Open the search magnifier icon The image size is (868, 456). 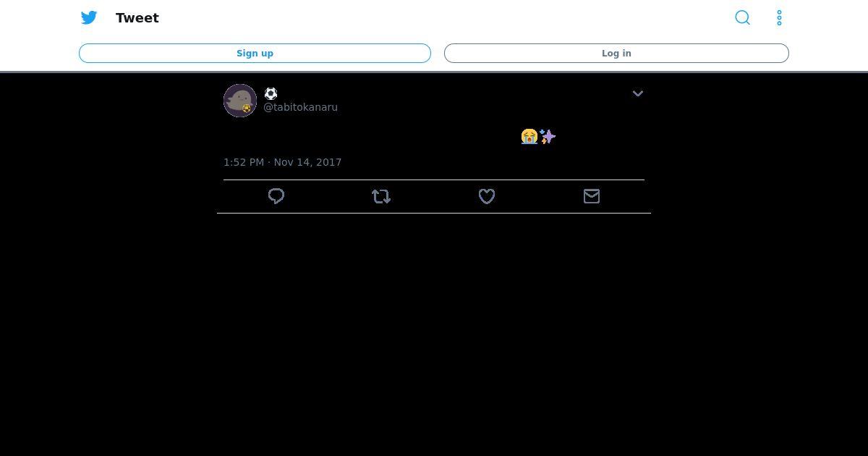742,17
